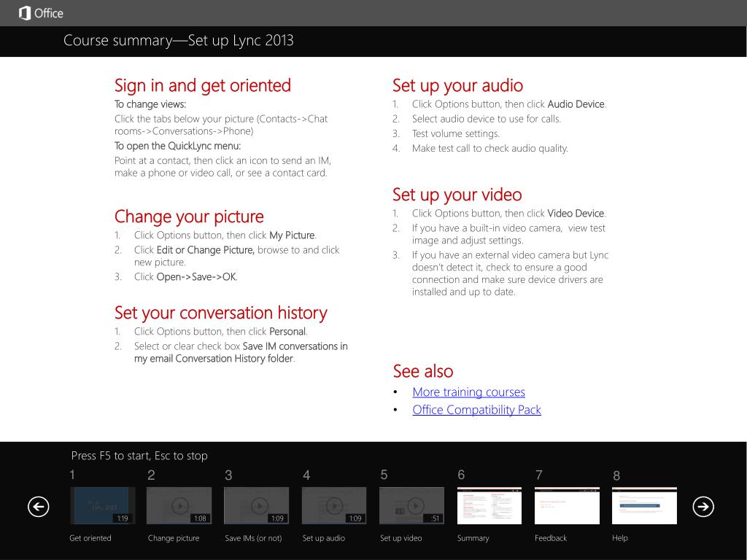The height and width of the screenshot is (560, 747).
Task: Click the Set up your video heading
Action: [x=457, y=195]
